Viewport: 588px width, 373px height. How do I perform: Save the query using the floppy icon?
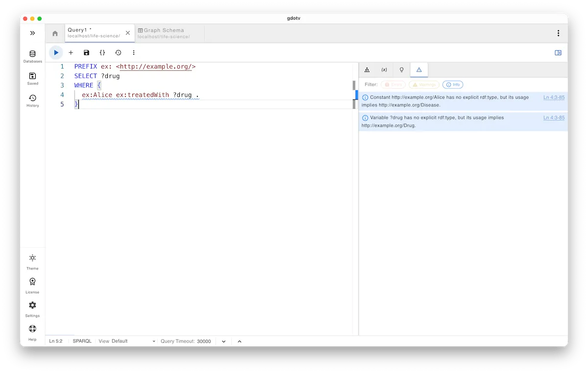pos(86,52)
